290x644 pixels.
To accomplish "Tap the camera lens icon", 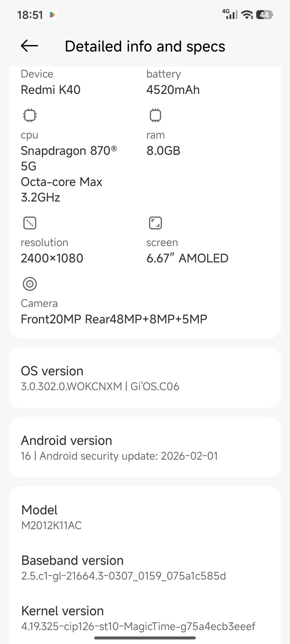I will click(x=30, y=284).
